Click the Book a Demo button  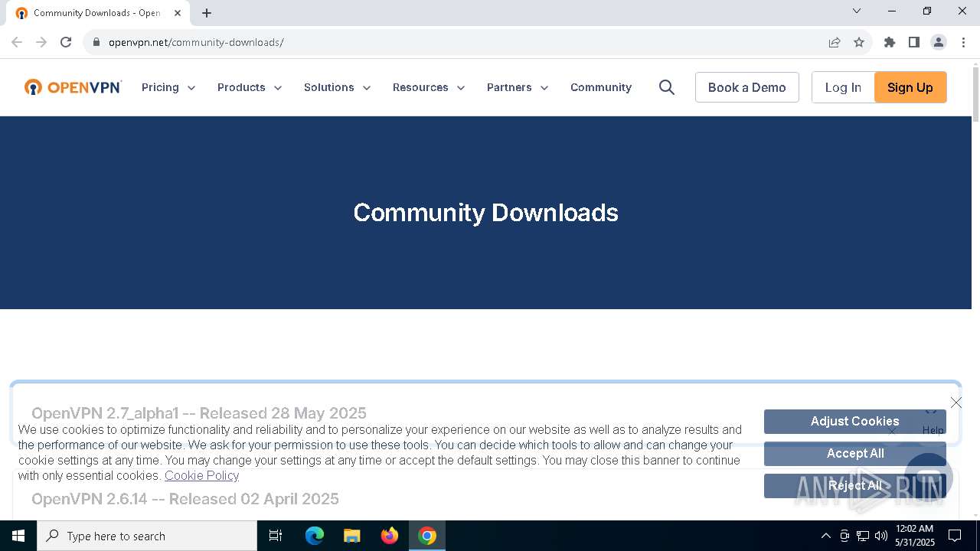747,87
